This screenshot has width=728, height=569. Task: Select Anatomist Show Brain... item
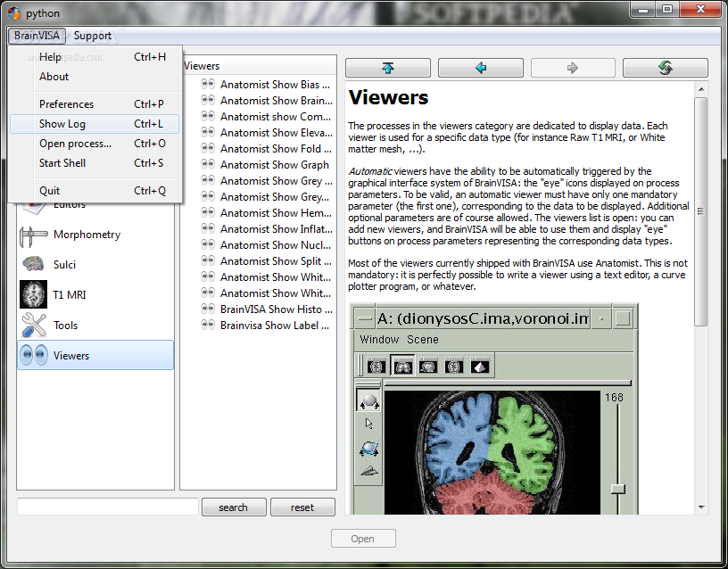277,101
